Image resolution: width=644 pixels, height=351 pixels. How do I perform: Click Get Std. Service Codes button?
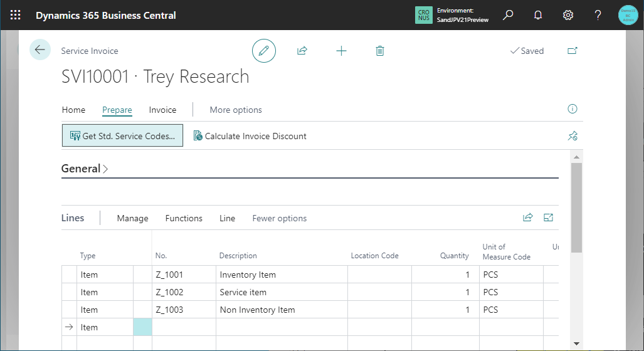pyautogui.click(x=122, y=135)
